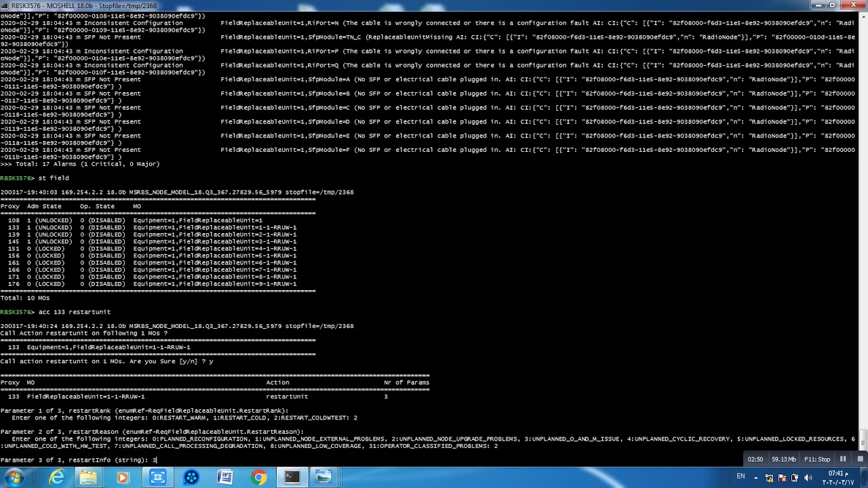The width and height of the screenshot is (868, 488).
Task: Click the F11: Stop recorder label
Action: pyautogui.click(x=817, y=460)
